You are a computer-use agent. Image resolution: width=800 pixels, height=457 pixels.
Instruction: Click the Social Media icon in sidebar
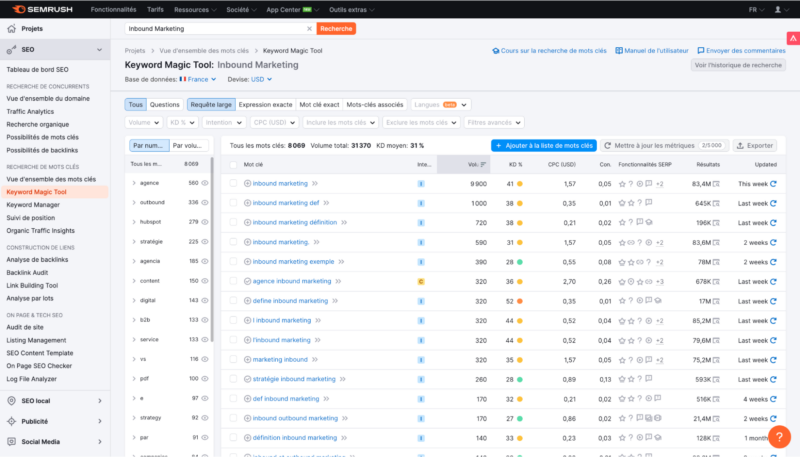[x=11, y=442]
